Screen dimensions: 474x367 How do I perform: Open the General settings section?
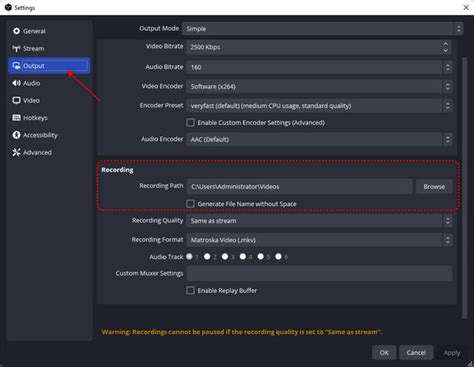click(x=49, y=31)
